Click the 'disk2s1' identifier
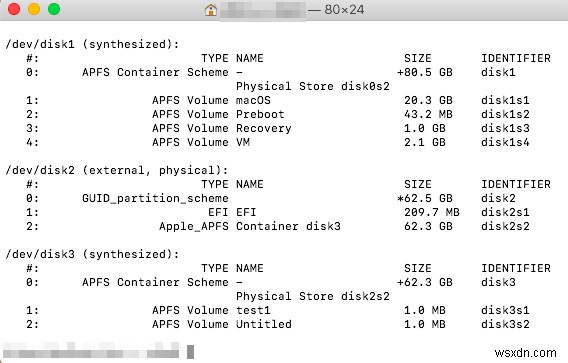This screenshot has height=363, width=568. (505, 212)
